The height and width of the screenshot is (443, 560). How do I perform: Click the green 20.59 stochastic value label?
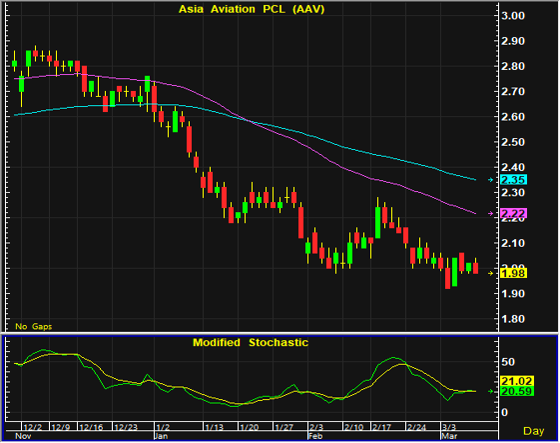517,391
